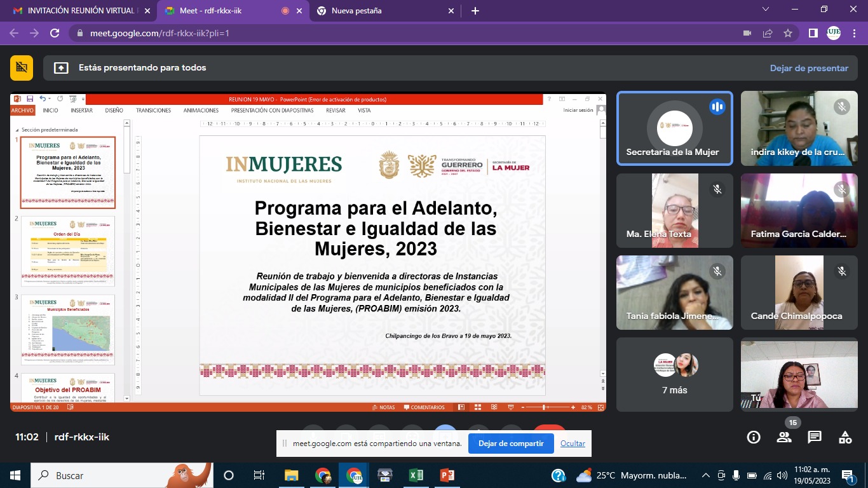Click the Ocultar link in the sharing bar
This screenshot has width=868, height=488.
click(x=572, y=443)
